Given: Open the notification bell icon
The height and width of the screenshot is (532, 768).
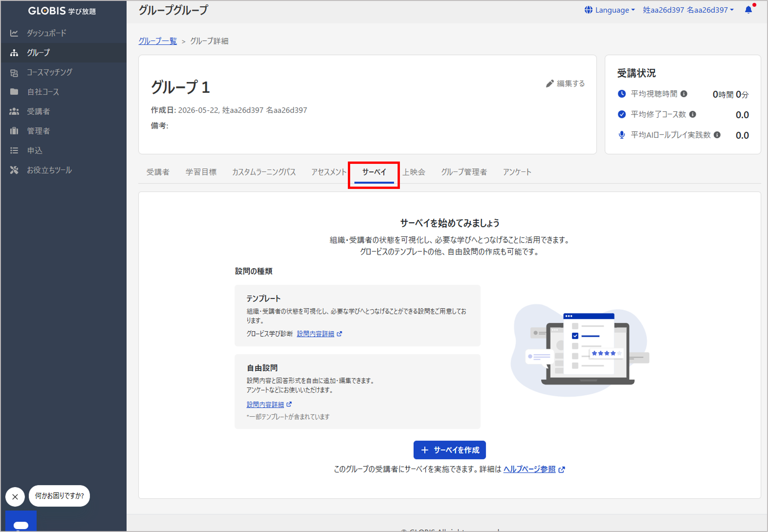Looking at the screenshot, I should (748, 10).
